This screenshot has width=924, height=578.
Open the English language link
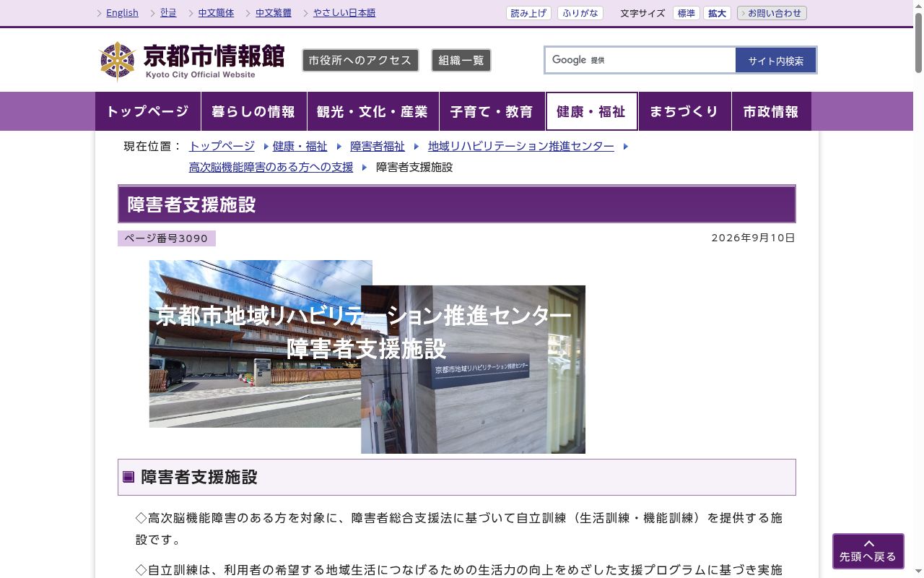[x=122, y=13]
